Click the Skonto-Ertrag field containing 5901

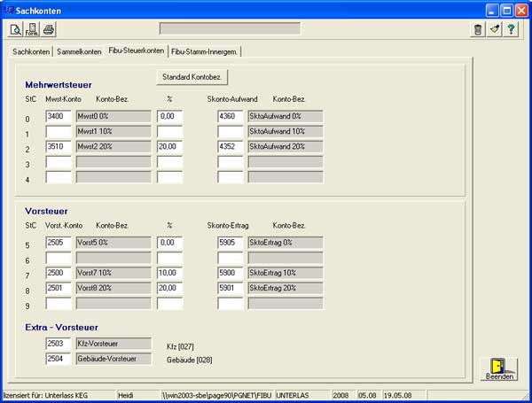pos(231,288)
